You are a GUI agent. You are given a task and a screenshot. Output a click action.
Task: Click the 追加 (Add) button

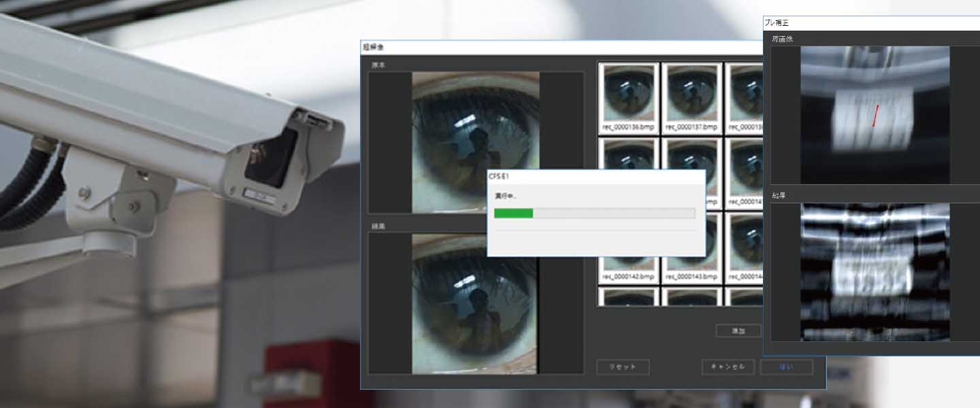tap(738, 330)
